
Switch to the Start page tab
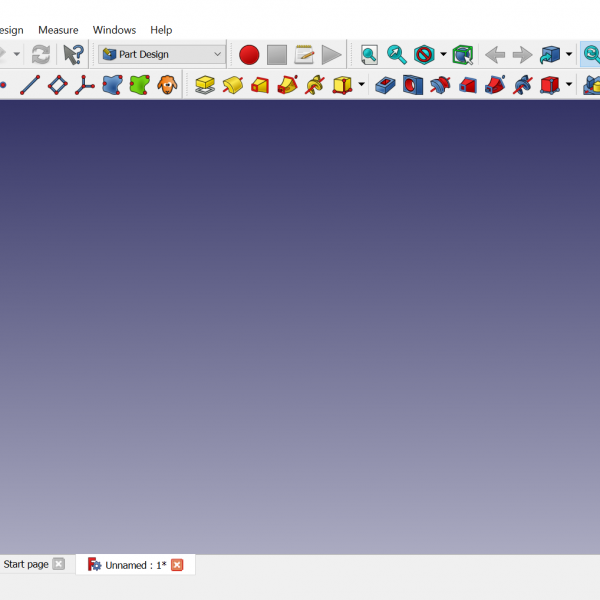(26, 564)
